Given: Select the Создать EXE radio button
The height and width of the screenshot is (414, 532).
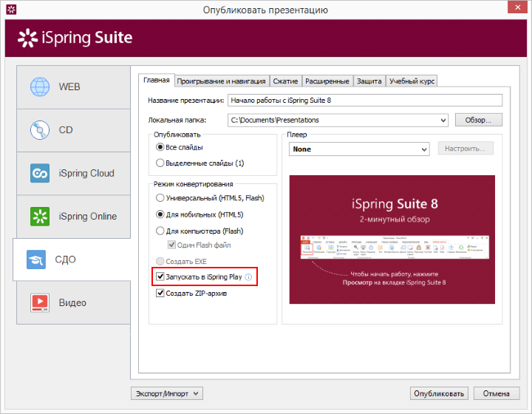Looking at the screenshot, I should (160, 261).
